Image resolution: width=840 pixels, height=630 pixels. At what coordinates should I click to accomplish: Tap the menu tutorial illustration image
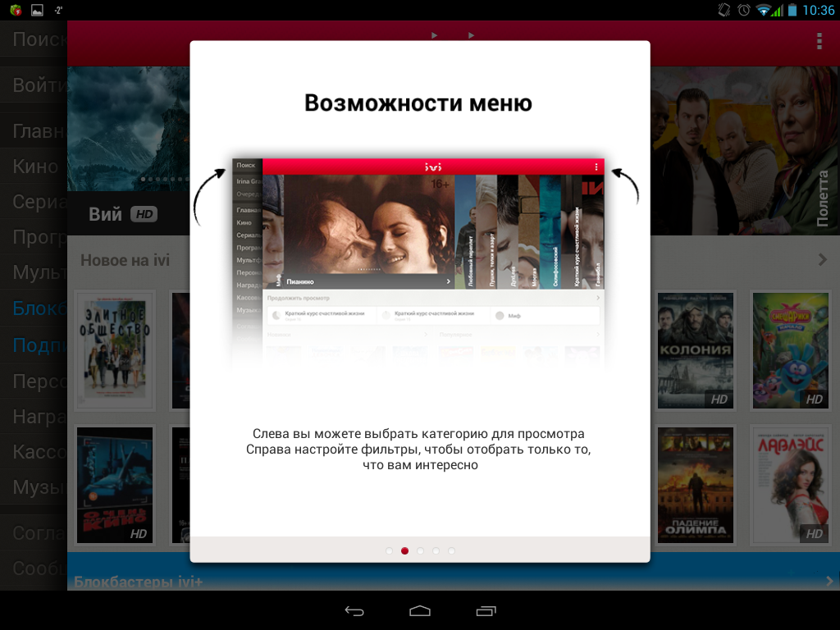418,263
